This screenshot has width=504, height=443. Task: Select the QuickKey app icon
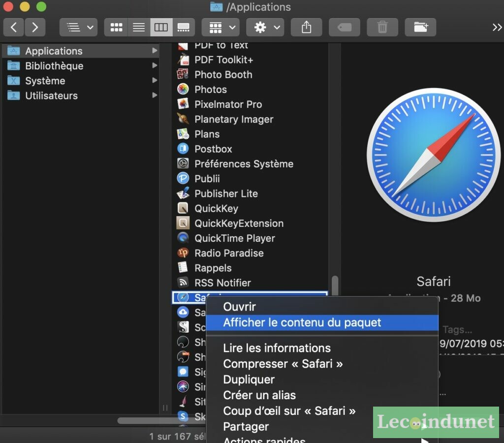pos(183,208)
